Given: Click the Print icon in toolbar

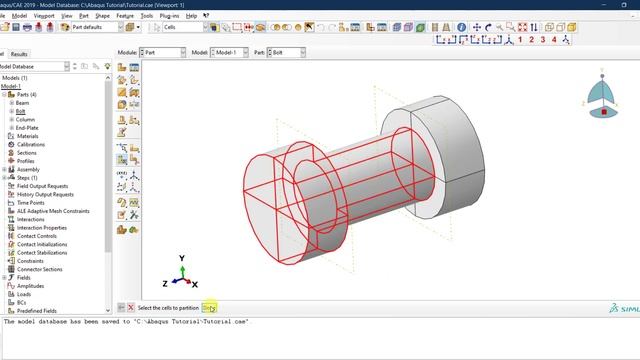Looking at the screenshot, I should 27,27.
